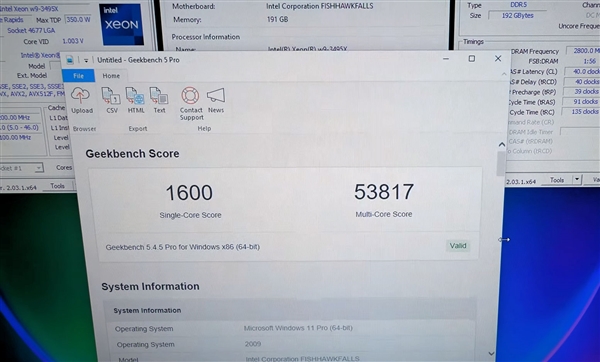
Task: Export results using the CSV icon
Action: (x=111, y=96)
